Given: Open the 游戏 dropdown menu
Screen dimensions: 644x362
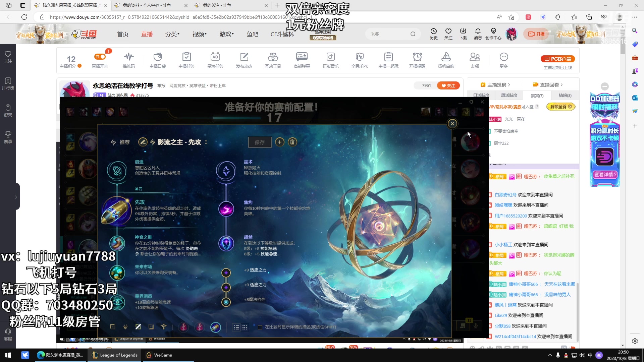Looking at the screenshot, I should (x=227, y=34).
